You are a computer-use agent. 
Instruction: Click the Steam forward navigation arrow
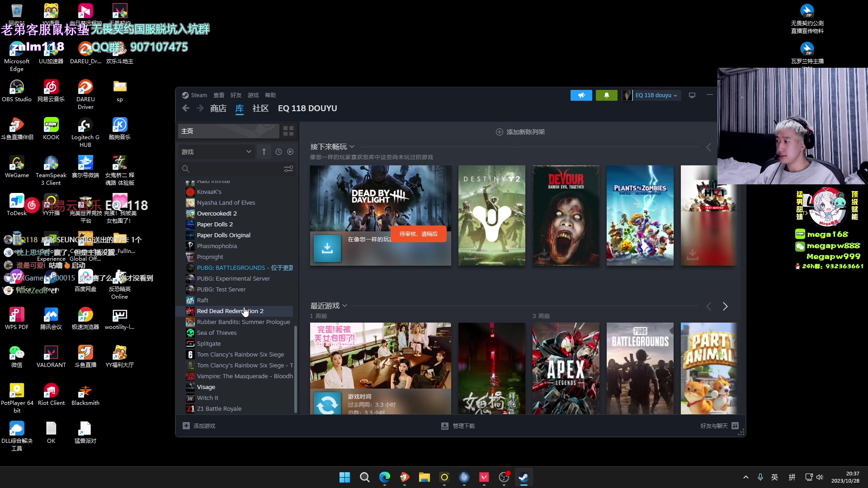pyautogui.click(x=200, y=108)
